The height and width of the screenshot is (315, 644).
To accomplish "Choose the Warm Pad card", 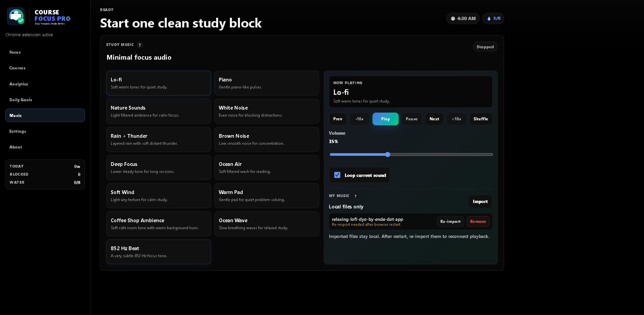I will click(x=267, y=196).
